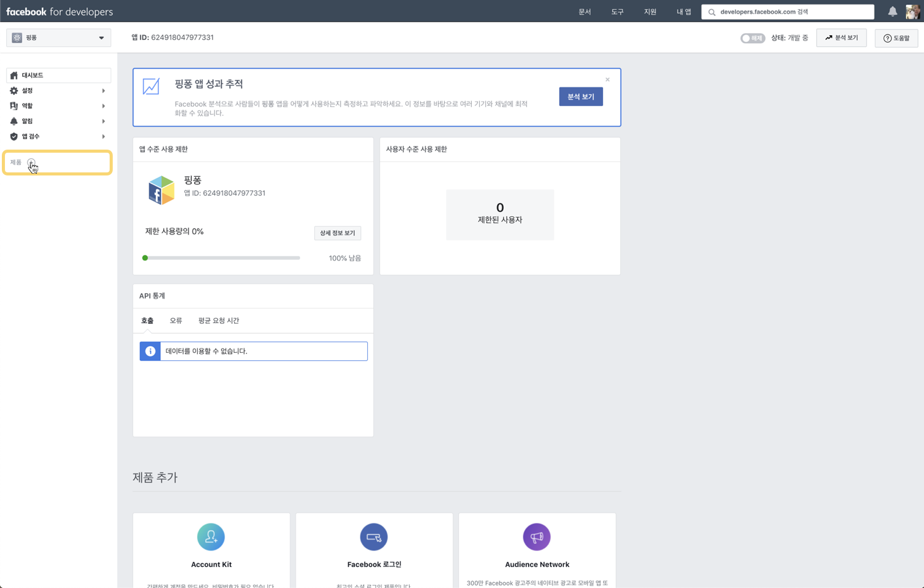Click the 사용자 수준 사용 제한 heading

416,149
